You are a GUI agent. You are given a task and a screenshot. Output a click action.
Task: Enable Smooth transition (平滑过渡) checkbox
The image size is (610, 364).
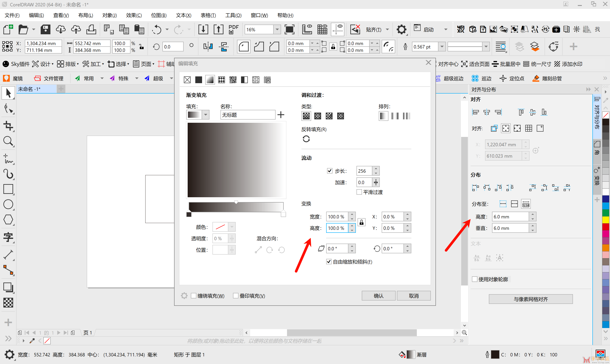pos(359,192)
